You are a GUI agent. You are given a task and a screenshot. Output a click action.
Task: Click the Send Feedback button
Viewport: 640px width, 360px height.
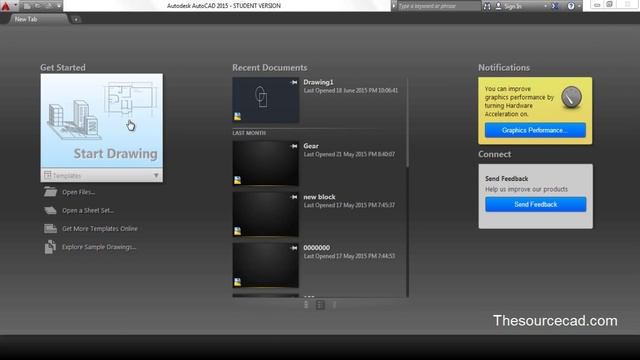pos(536,204)
